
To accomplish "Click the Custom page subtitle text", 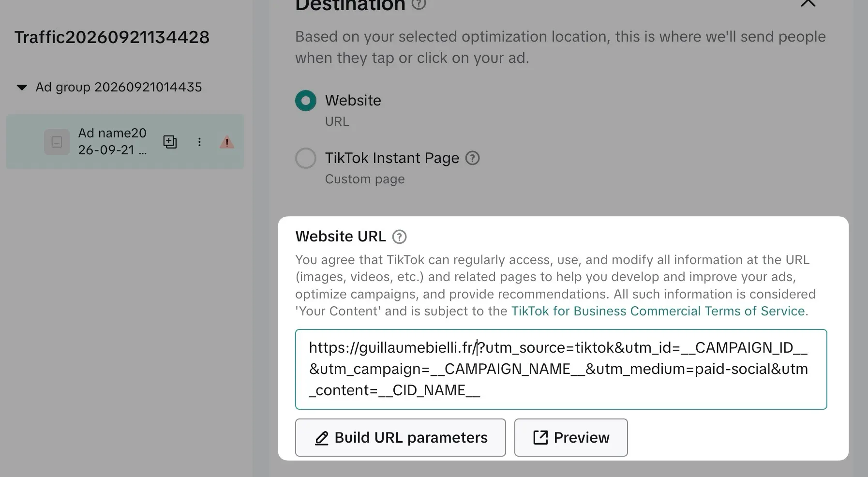I will point(365,179).
